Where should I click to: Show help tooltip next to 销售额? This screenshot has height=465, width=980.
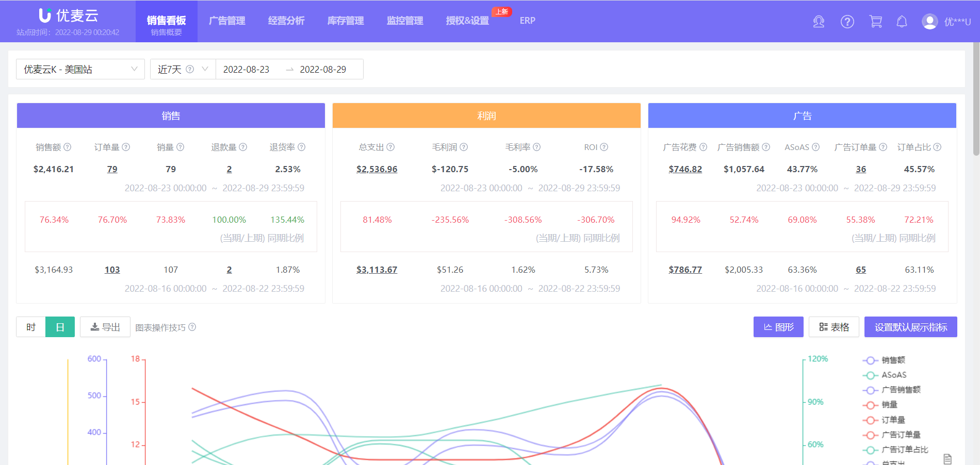tap(68, 147)
